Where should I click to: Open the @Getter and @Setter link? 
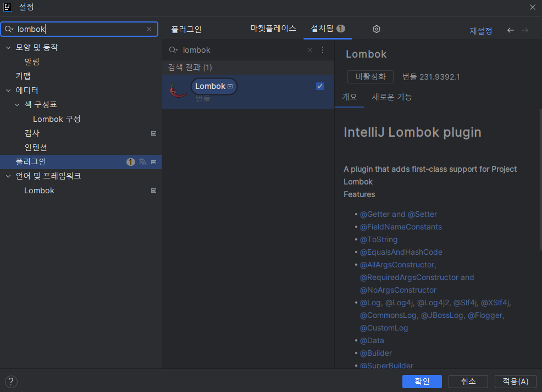398,215
